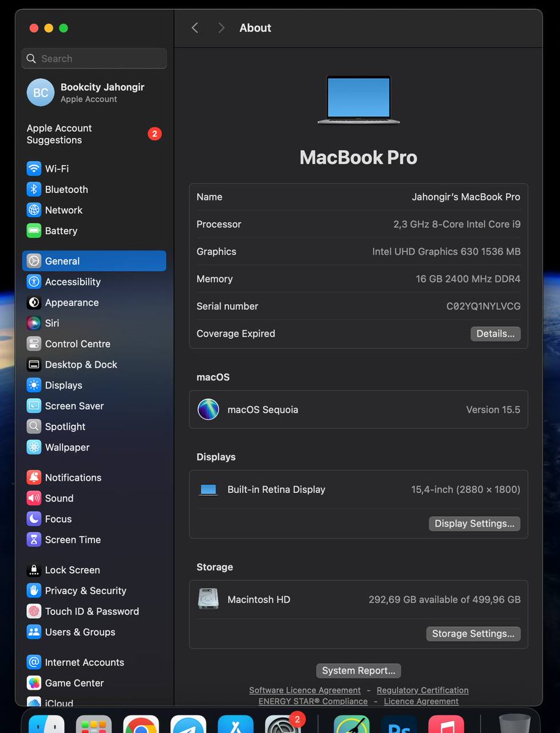560x733 pixels.
Task: Click the Version 15.5 text
Action: (x=493, y=409)
